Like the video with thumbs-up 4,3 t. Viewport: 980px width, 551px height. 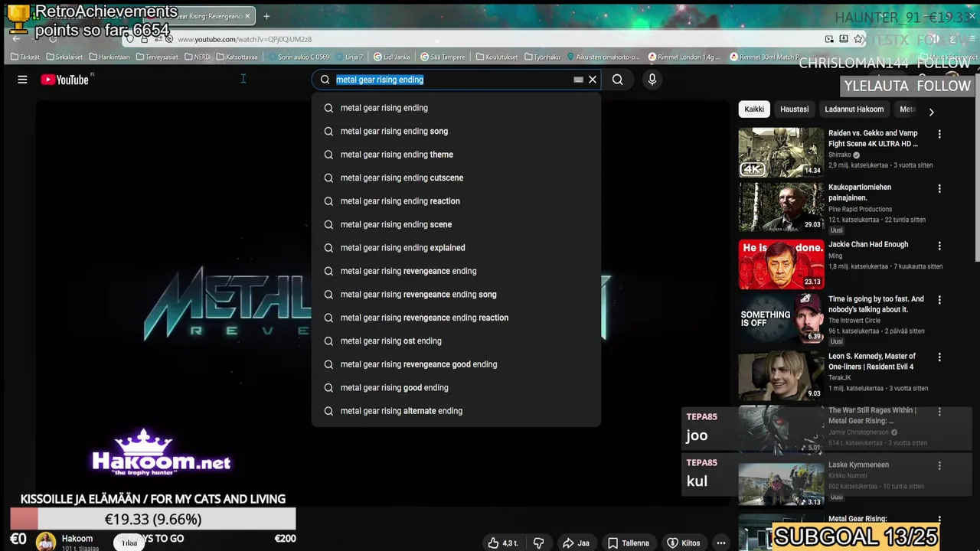pyautogui.click(x=503, y=543)
